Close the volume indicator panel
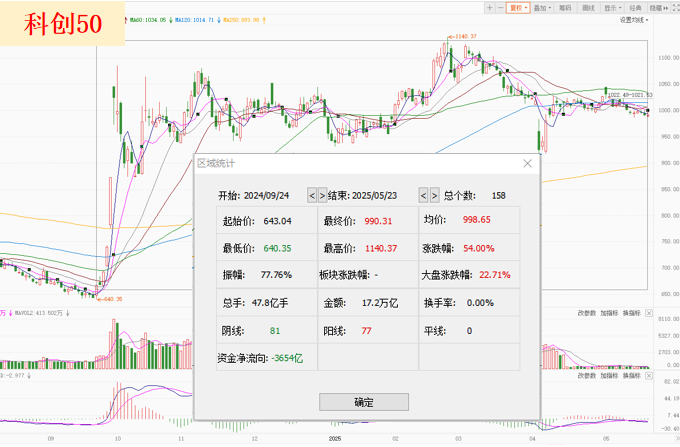The image size is (680, 447). click(x=649, y=313)
